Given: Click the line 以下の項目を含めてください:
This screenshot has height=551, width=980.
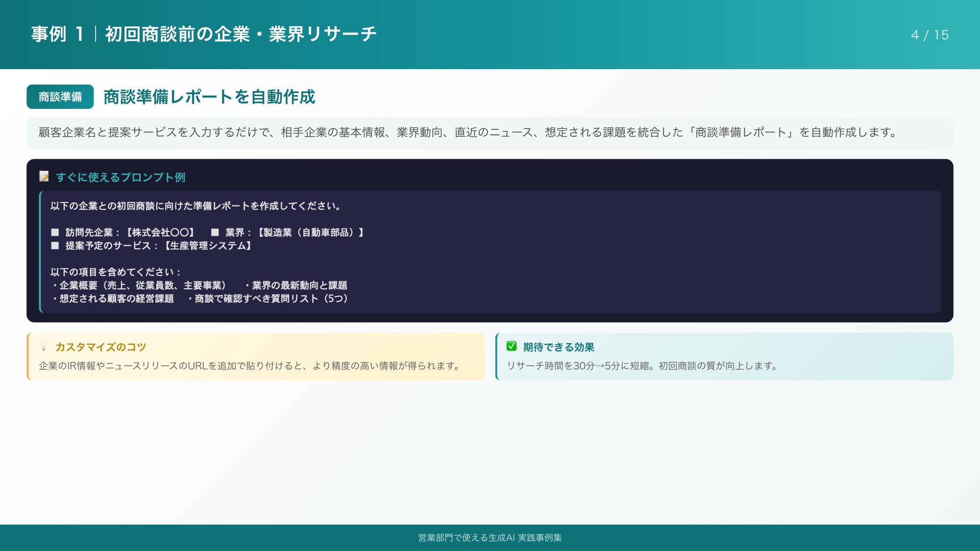Looking at the screenshot, I should (x=116, y=272).
